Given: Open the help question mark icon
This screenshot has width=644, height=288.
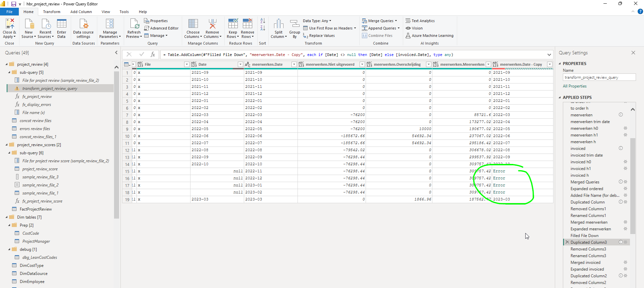Looking at the screenshot, I should pyautogui.click(x=640, y=11).
